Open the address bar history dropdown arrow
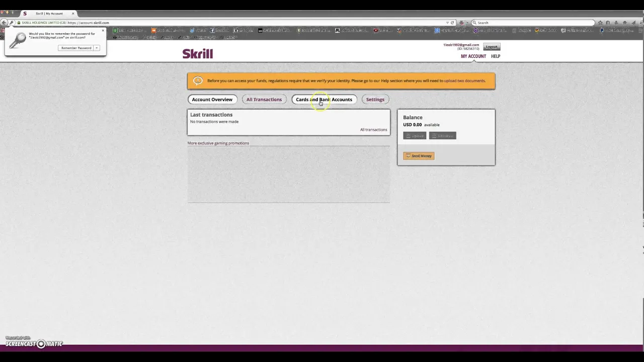Image resolution: width=644 pixels, height=362 pixels. (x=447, y=23)
